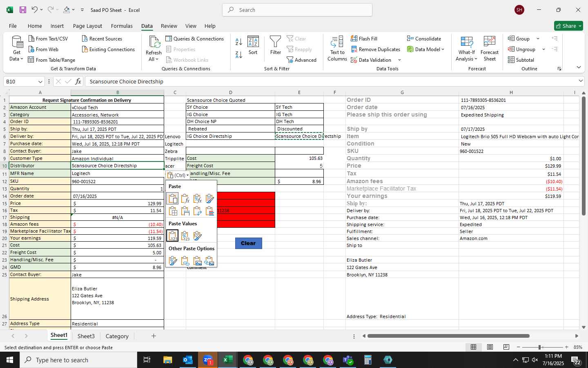Switch to Page Layout ribbon tab
Viewport: 588px width, 368px height.
pyautogui.click(x=87, y=26)
